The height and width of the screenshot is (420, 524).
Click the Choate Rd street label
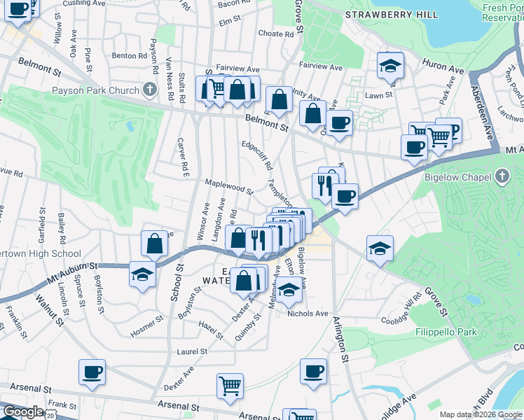pos(276,34)
